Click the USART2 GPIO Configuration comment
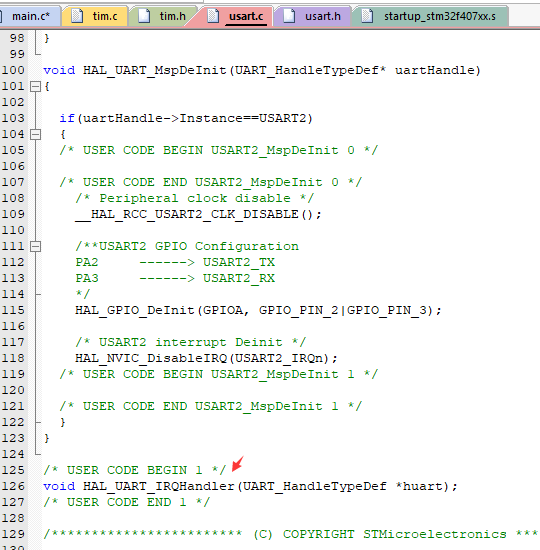The image size is (540, 550). pyautogui.click(x=187, y=246)
